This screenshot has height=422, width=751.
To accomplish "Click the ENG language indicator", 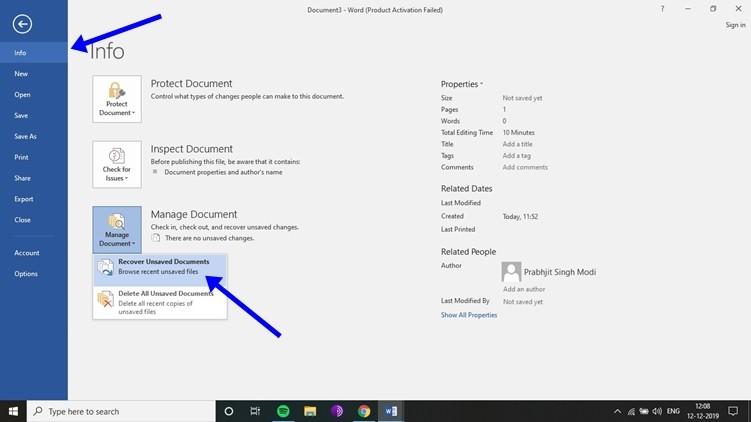I will click(x=673, y=411).
